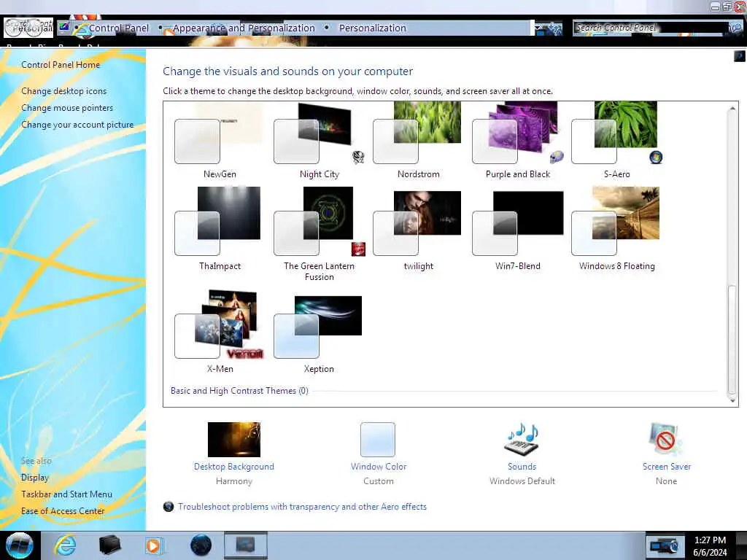Image resolution: width=747 pixels, height=560 pixels.
Task: Click the Basic and High Contrast Themes heading
Action: pos(239,391)
